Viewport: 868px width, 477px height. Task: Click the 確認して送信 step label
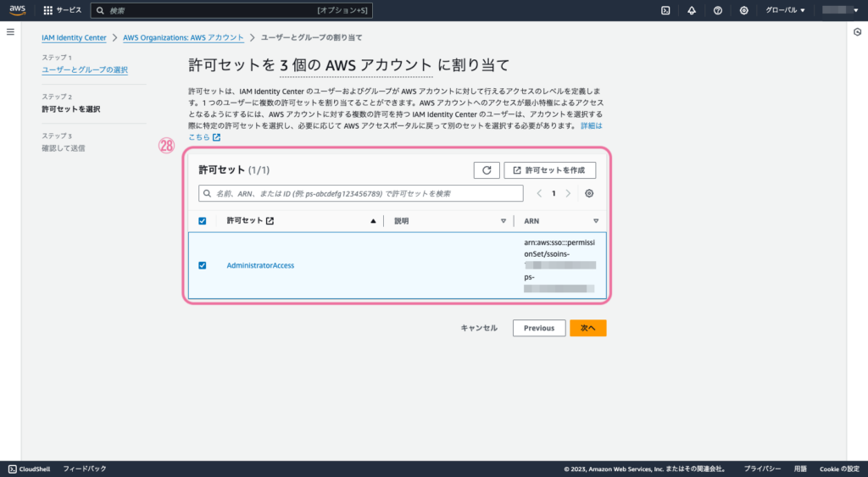[63, 147]
